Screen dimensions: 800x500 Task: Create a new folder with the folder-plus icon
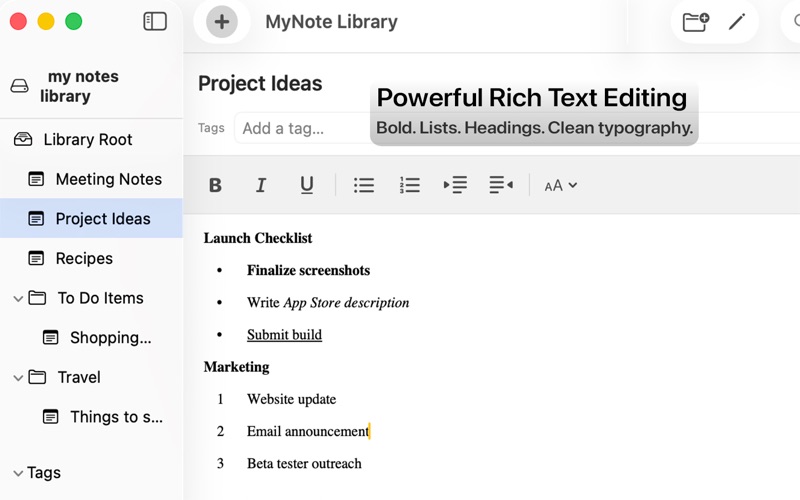[x=696, y=22]
